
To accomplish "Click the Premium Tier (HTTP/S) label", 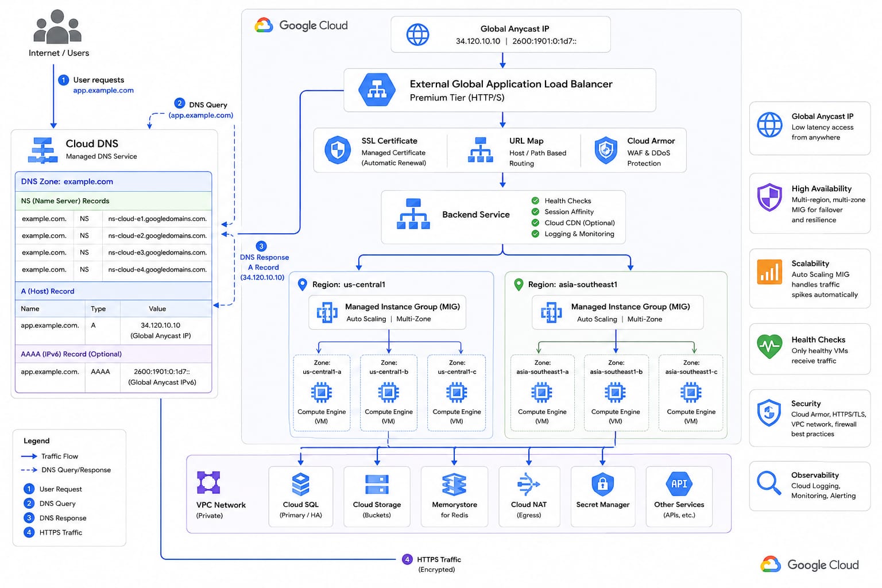I will point(457,98).
